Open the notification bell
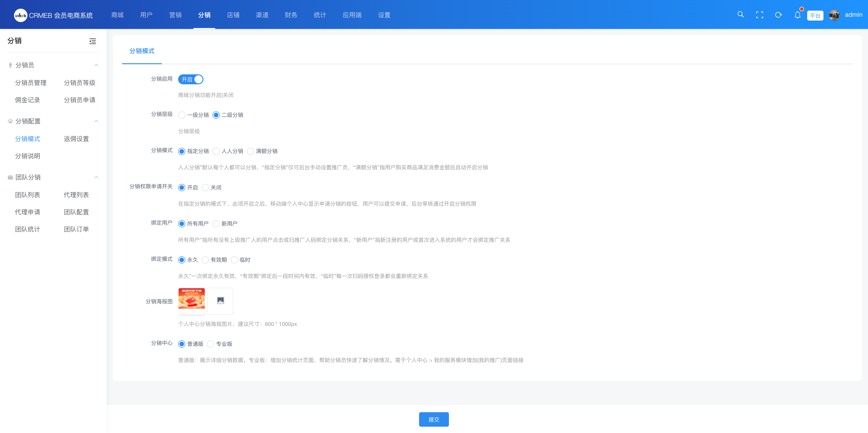Viewport: 868px width, 433px height. click(x=797, y=15)
